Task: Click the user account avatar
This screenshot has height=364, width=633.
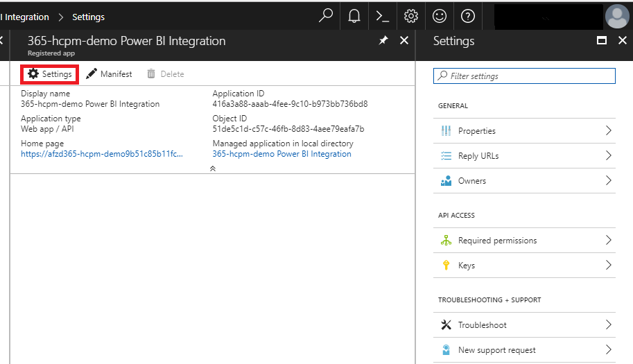Action: [616, 16]
